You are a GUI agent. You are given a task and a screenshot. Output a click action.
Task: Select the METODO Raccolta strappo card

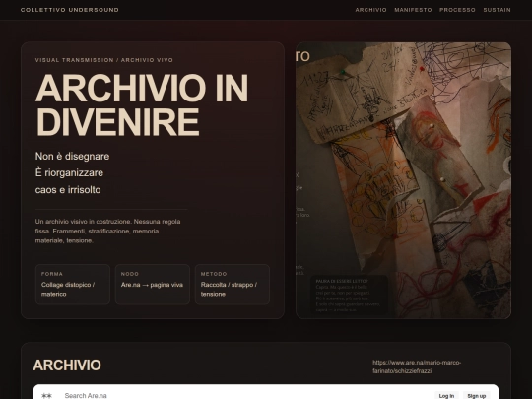click(233, 285)
